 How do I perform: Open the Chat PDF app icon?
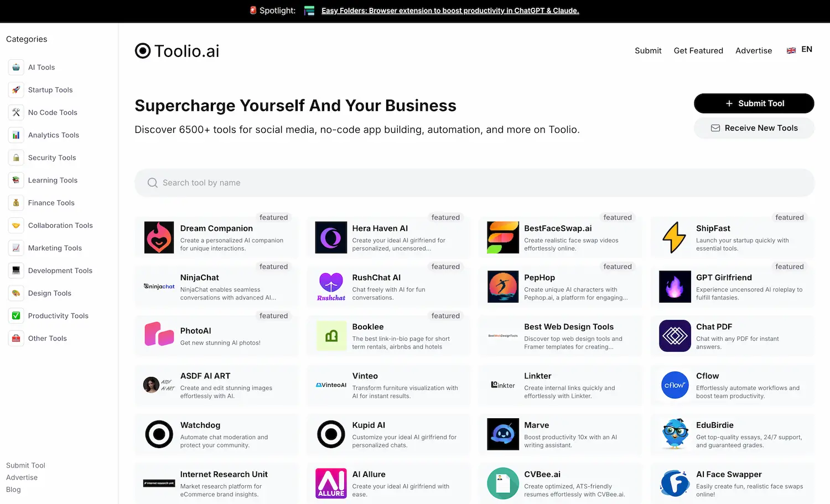click(x=675, y=336)
